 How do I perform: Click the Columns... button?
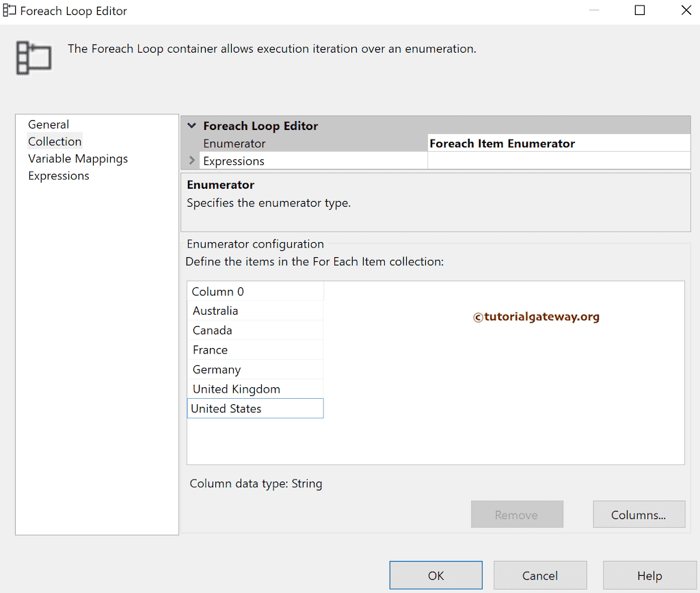click(638, 515)
